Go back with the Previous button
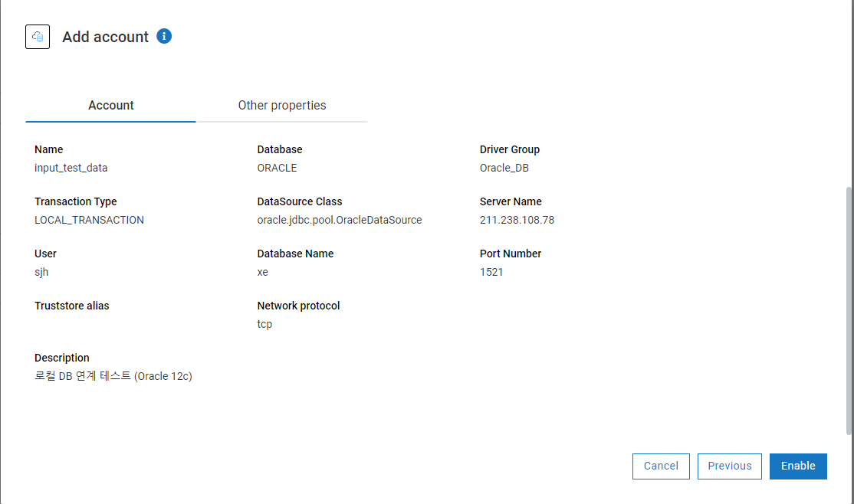 [x=729, y=466]
